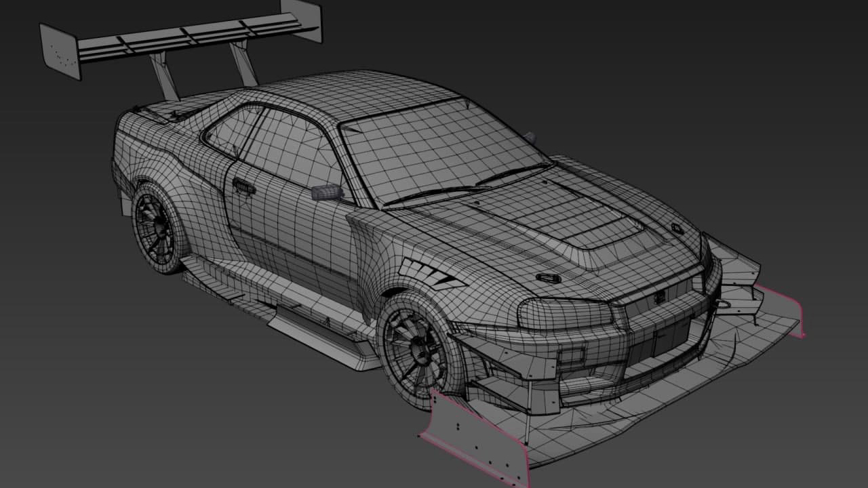Image resolution: width=868 pixels, height=488 pixels.
Task: Select the driver door handle
Action: [x=243, y=185]
